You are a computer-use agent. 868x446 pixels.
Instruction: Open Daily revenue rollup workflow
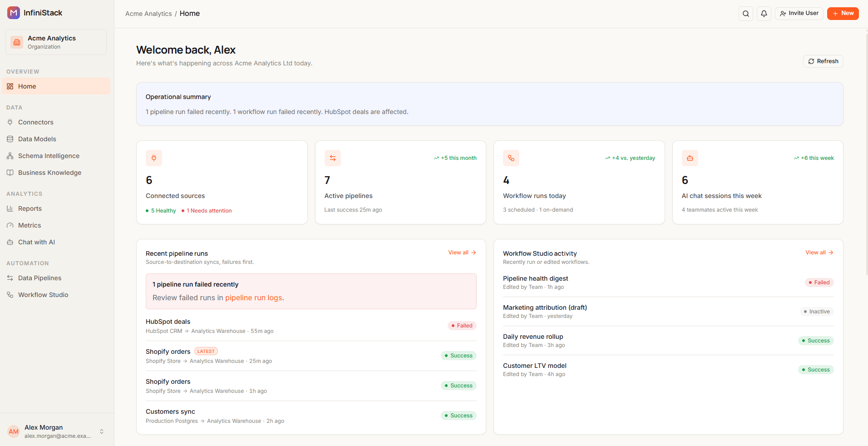pyautogui.click(x=668, y=341)
